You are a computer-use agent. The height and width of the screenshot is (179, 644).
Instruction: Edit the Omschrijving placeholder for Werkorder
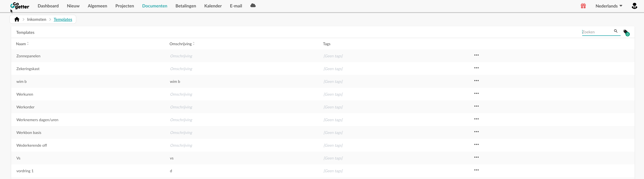pos(181,107)
